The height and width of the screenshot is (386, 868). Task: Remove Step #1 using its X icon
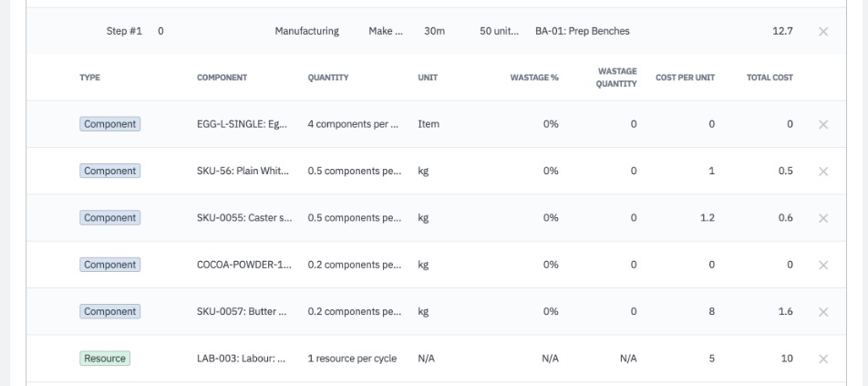pos(823,31)
